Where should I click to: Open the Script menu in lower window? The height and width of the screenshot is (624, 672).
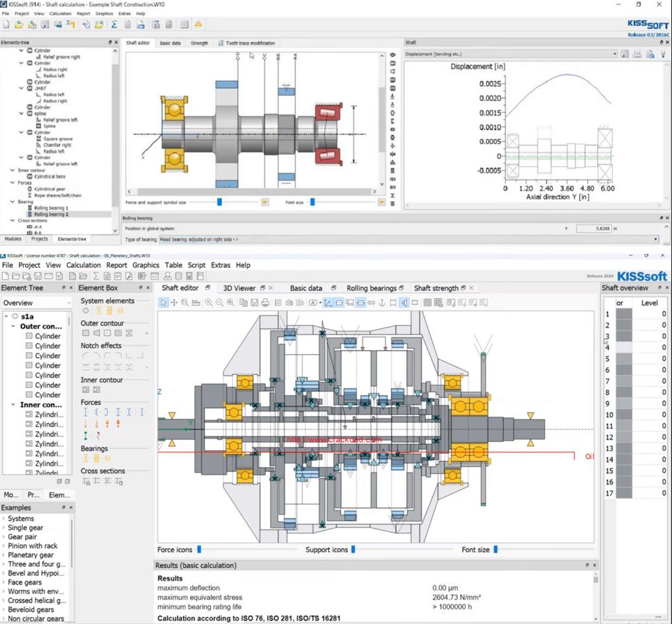pyautogui.click(x=196, y=265)
